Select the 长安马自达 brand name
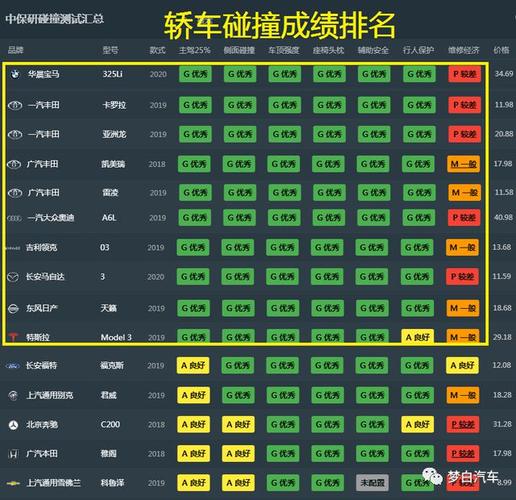The width and height of the screenshot is (516, 500). click(45, 277)
